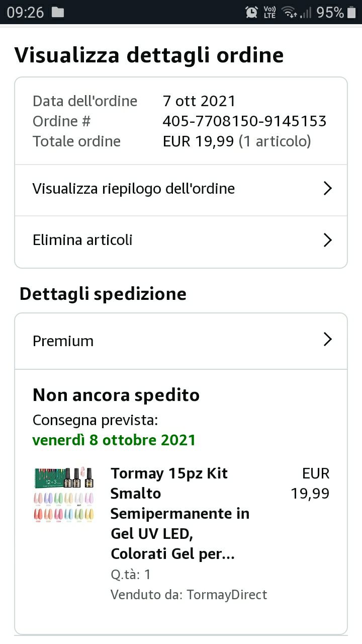Tap the TormayDirect seller name
This screenshot has height=644, width=362.
click(x=227, y=595)
